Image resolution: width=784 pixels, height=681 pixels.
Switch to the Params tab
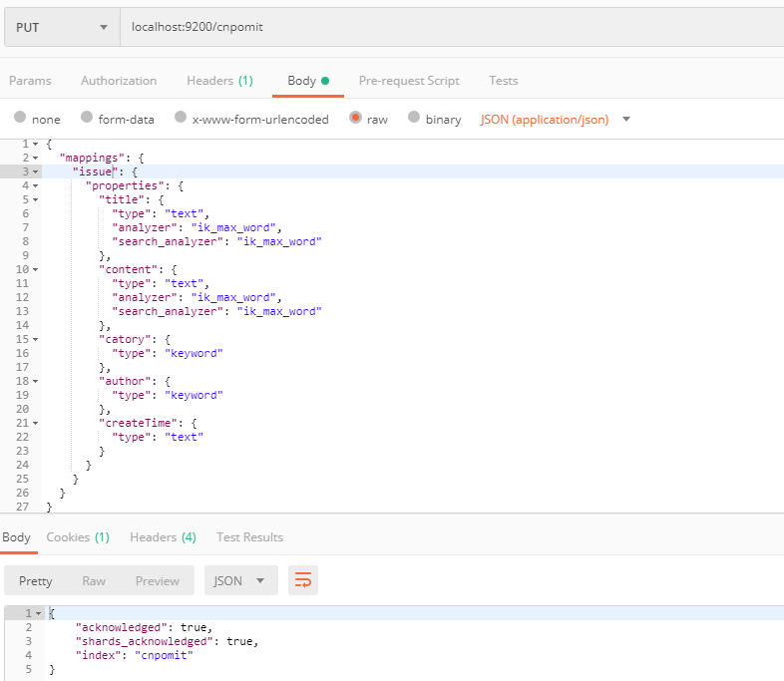point(30,81)
